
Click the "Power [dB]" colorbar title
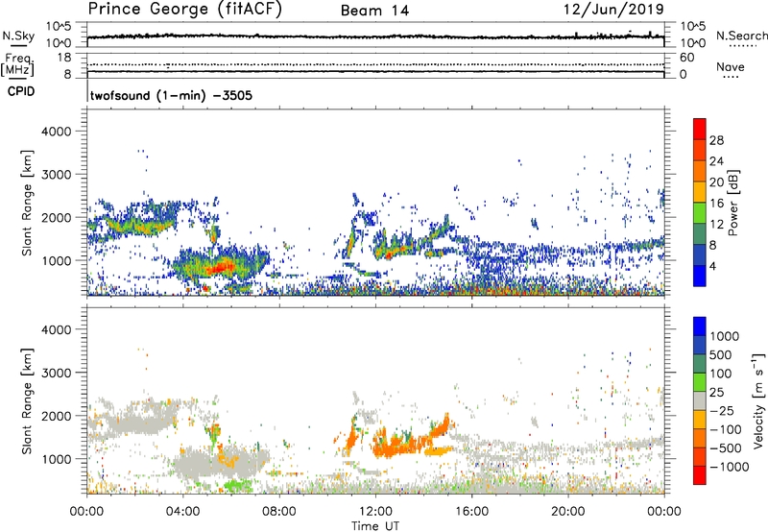[x=732, y=203]
